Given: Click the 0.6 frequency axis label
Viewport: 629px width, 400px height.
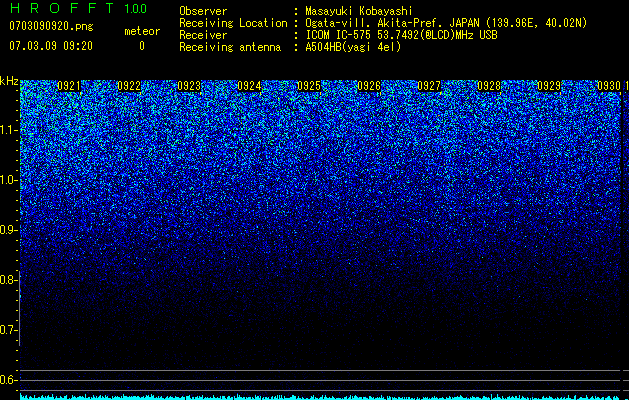Looking at the screenshot, I should [7, 380].
